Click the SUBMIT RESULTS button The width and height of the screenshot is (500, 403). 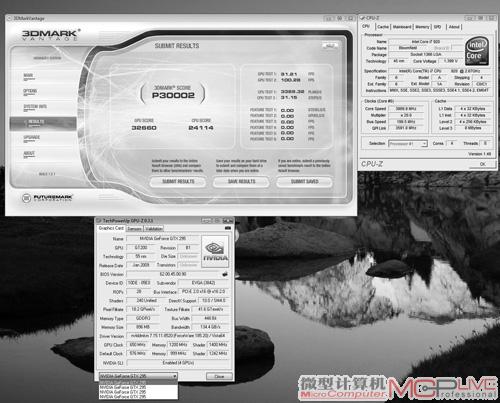[x=178, y=182]
